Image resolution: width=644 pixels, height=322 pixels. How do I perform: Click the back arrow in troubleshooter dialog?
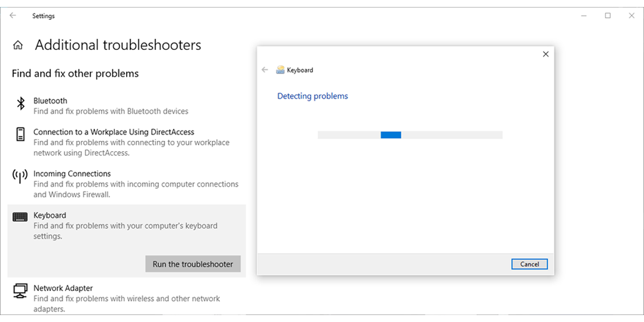(265, 70)
